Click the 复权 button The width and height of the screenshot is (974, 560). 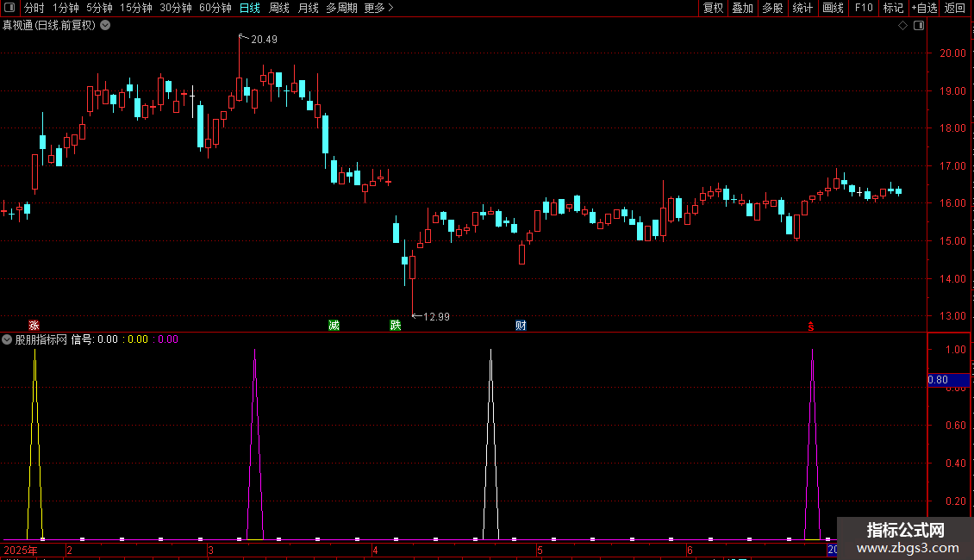pos(713,8)
